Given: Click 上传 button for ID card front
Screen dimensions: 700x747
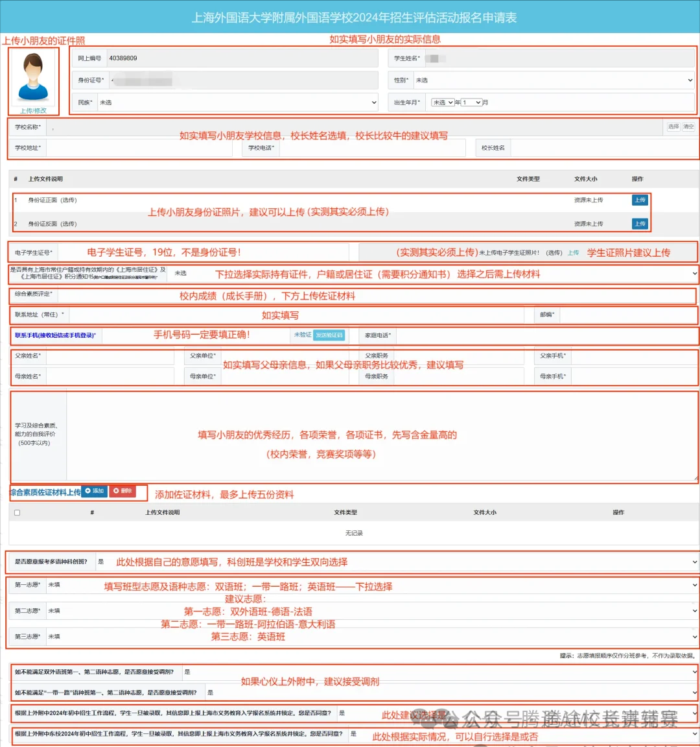Looking at the screenshot, I should 639,200.
